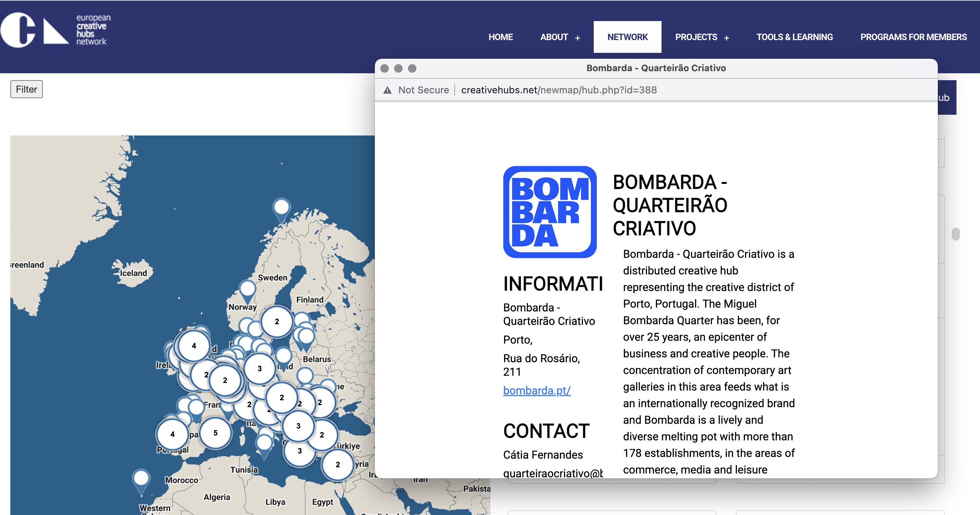This screenshot has width=980, height=515.
Task: Click the Bombarda blue logo image
Action: coord(549,212)
